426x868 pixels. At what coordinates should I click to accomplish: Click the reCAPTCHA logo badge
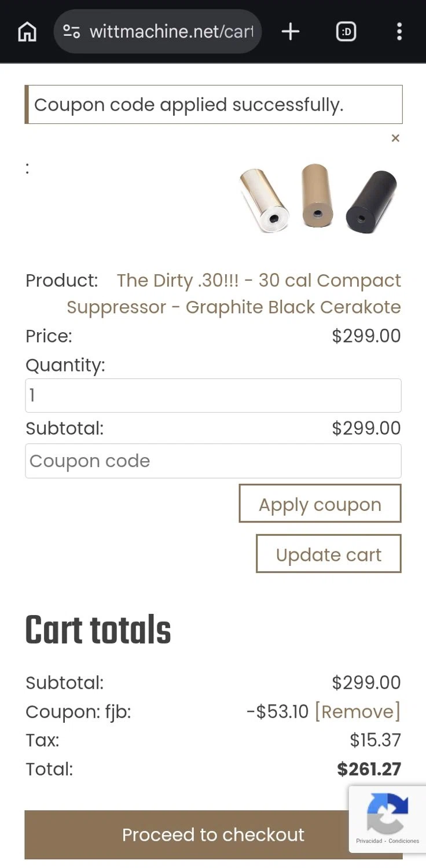pos(387,813)
